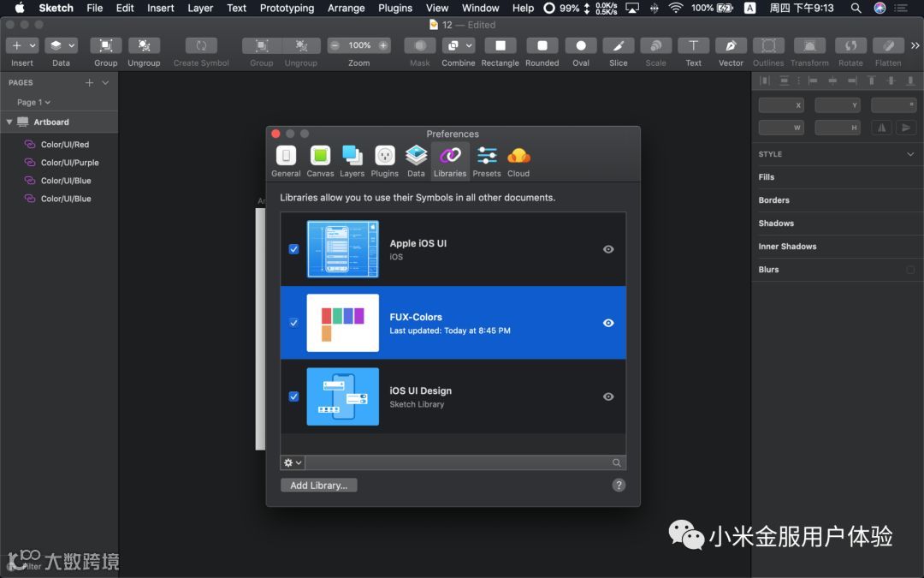The image size is (924, 578).
Task: Open Siri from the menu bar
Action: (880, 8)
